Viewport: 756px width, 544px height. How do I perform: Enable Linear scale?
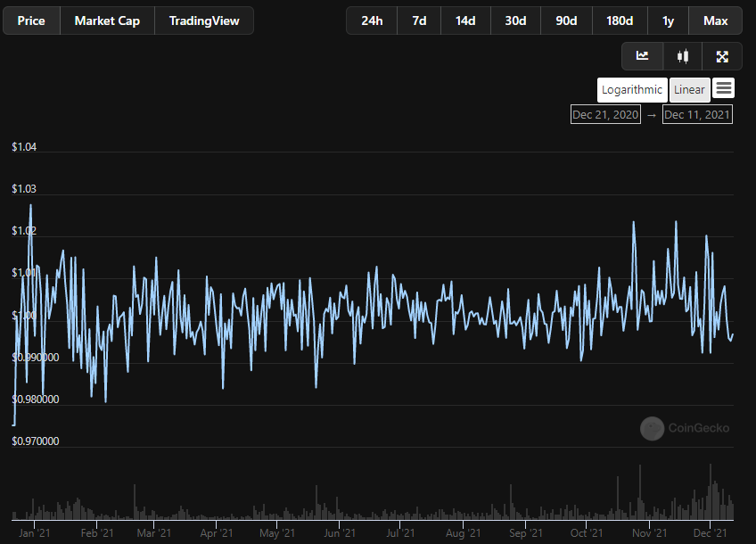coord(689,89)
